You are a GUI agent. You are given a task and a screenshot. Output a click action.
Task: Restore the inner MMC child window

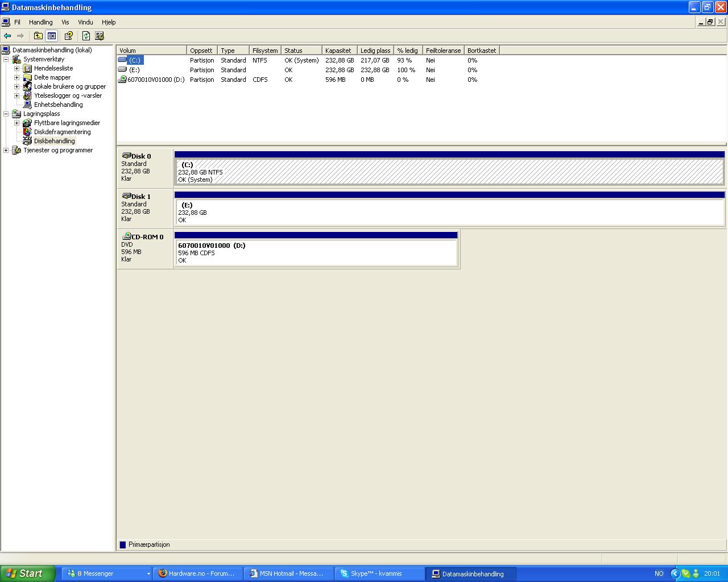pyautogui.click(x=710, y=22)
